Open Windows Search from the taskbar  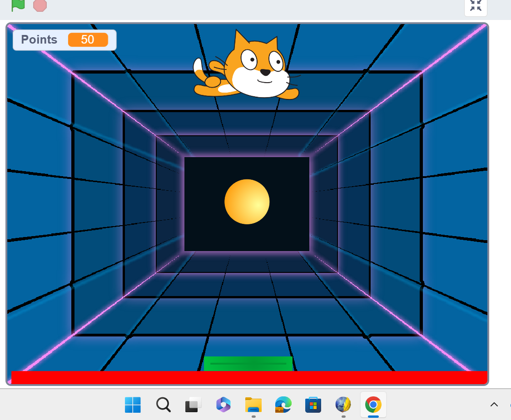pos(163,405)
